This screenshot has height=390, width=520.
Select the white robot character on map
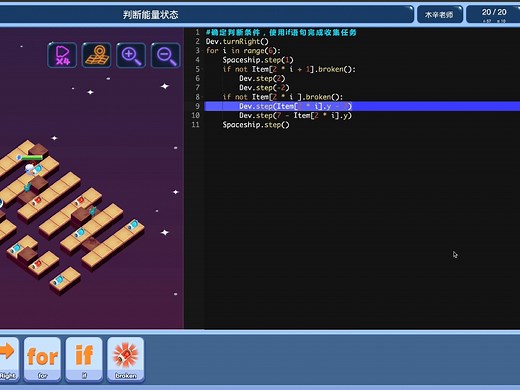[x=30, y=168]
